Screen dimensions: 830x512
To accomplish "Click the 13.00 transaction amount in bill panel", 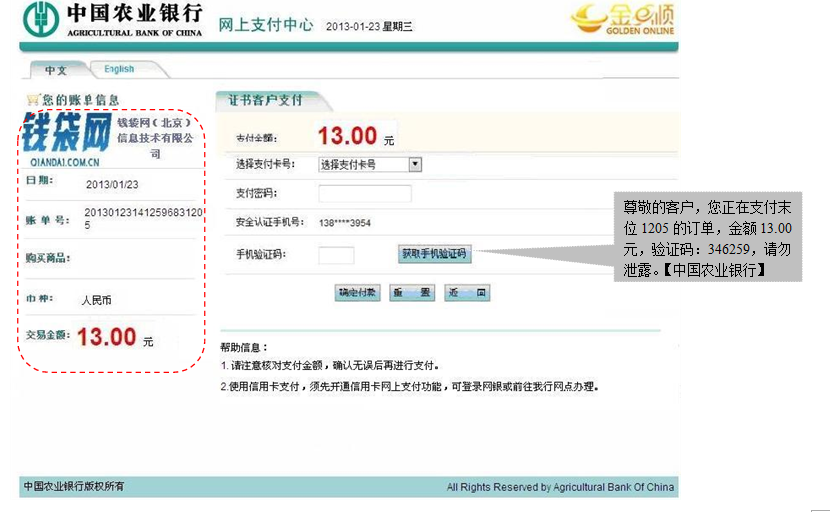I will pyautogui.click(x=107, y=337).
